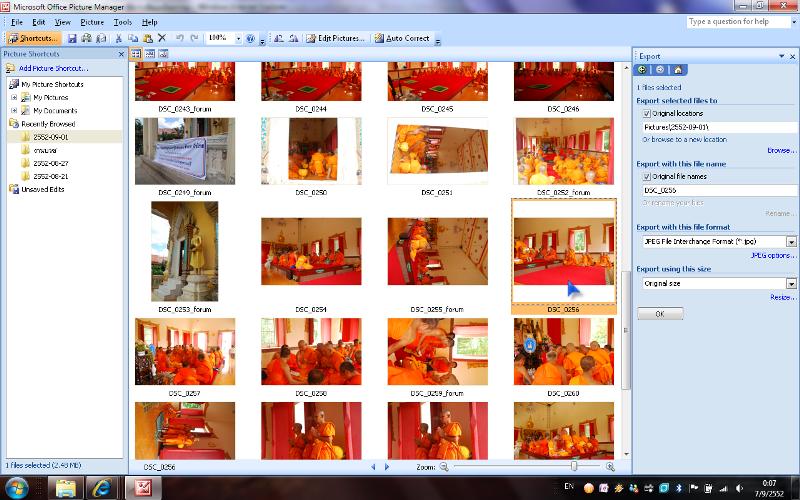
Task: Click the Auto Correct button
Action: pyautogui.click(x=402, y=38)
